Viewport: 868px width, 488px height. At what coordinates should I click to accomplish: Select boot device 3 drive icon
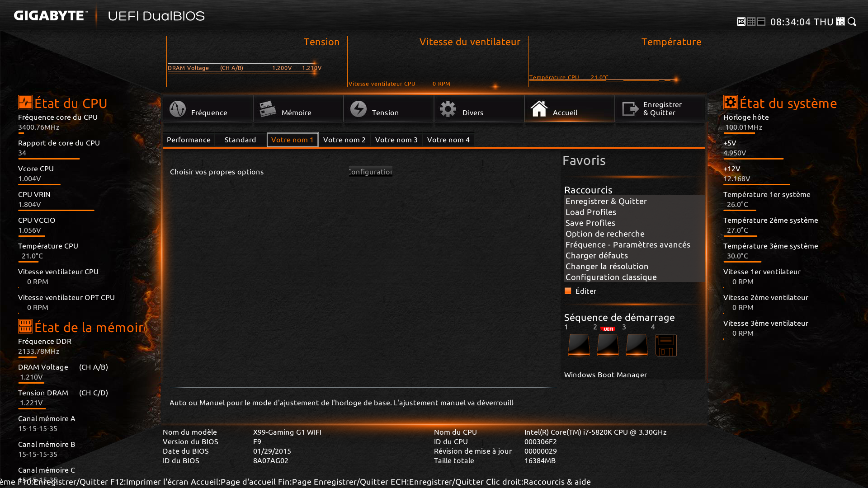(637, 345)
